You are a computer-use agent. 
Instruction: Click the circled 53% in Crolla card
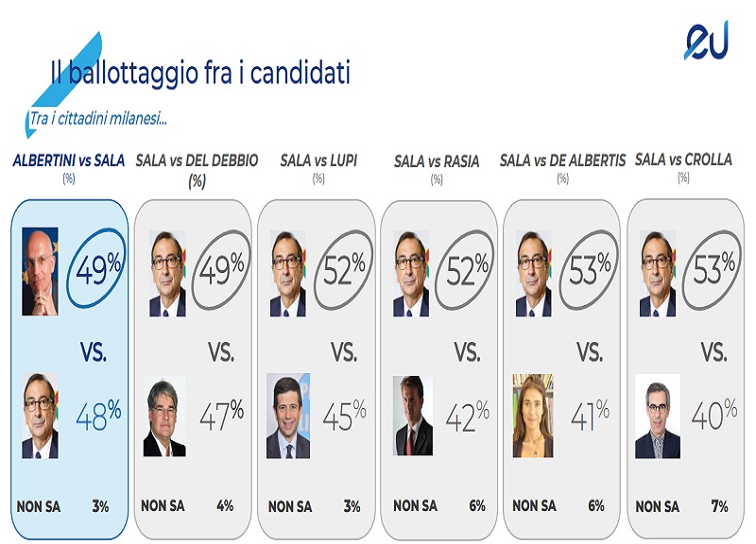[x=713, y=270]
